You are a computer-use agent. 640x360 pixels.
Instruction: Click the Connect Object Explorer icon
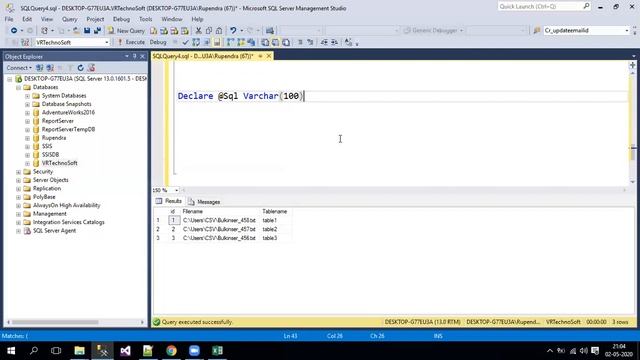tap(39, 68)
